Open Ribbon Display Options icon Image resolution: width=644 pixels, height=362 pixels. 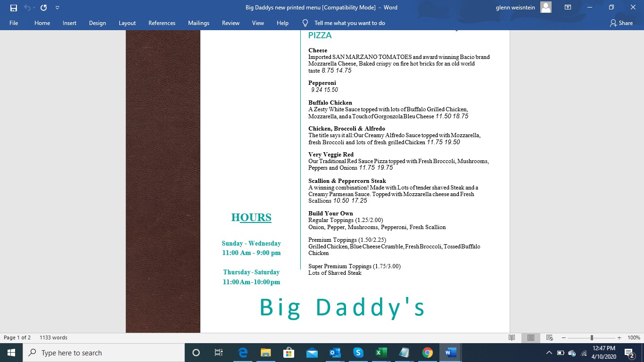(568, 8)
